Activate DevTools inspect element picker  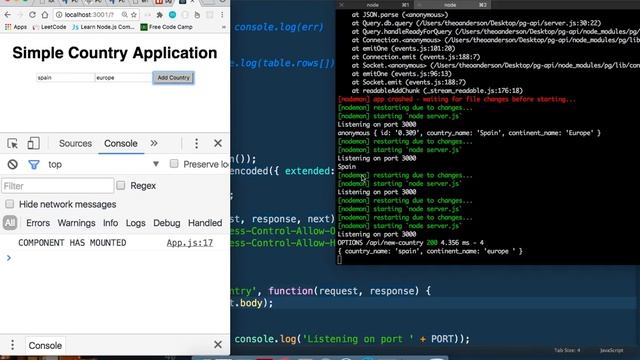click(13, 144)
